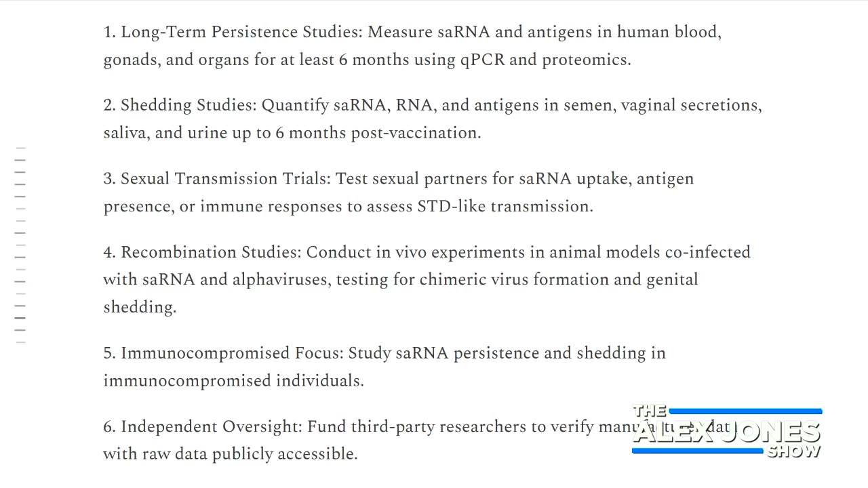Click The Alex Jones Show logo
This screenshot has height=488, width=868.
[x=727, y=432]
